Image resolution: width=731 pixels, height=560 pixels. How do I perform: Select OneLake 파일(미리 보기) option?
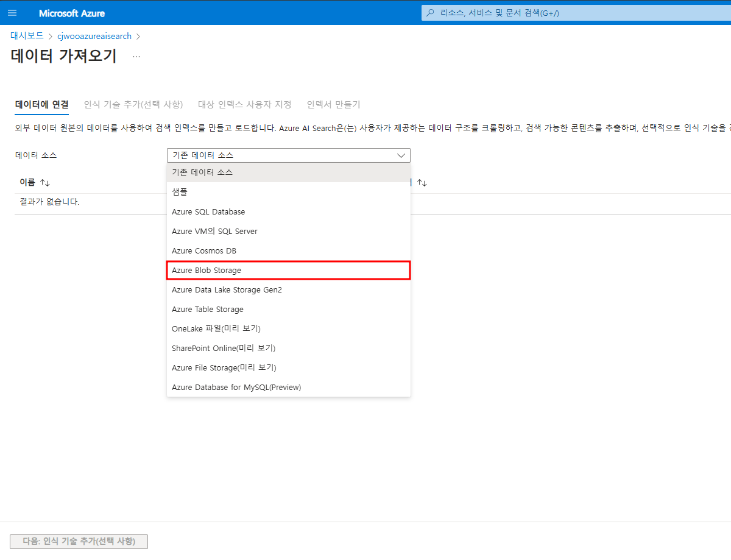pos(289,328)
